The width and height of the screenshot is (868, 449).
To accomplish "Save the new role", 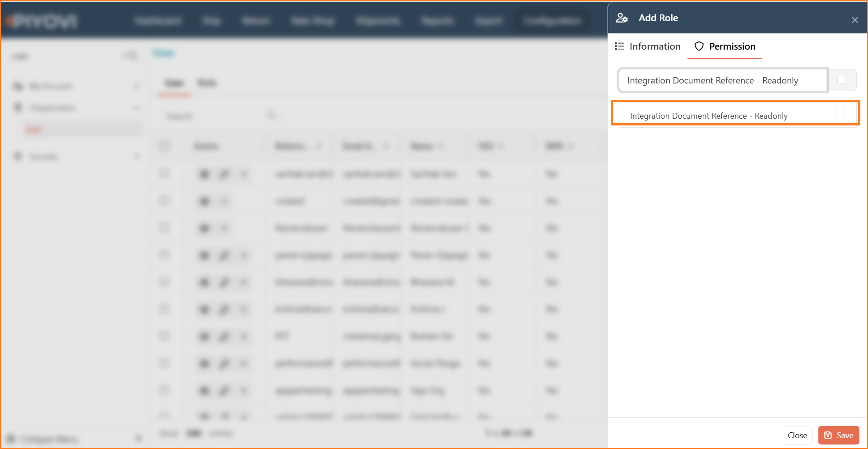I will [839, 435].
